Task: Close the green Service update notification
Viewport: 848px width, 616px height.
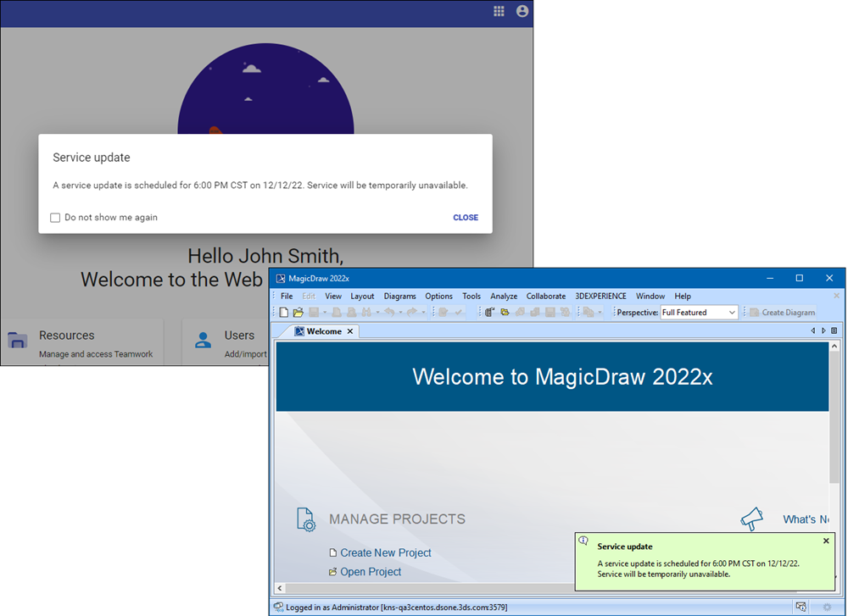Action: (826, 541)
